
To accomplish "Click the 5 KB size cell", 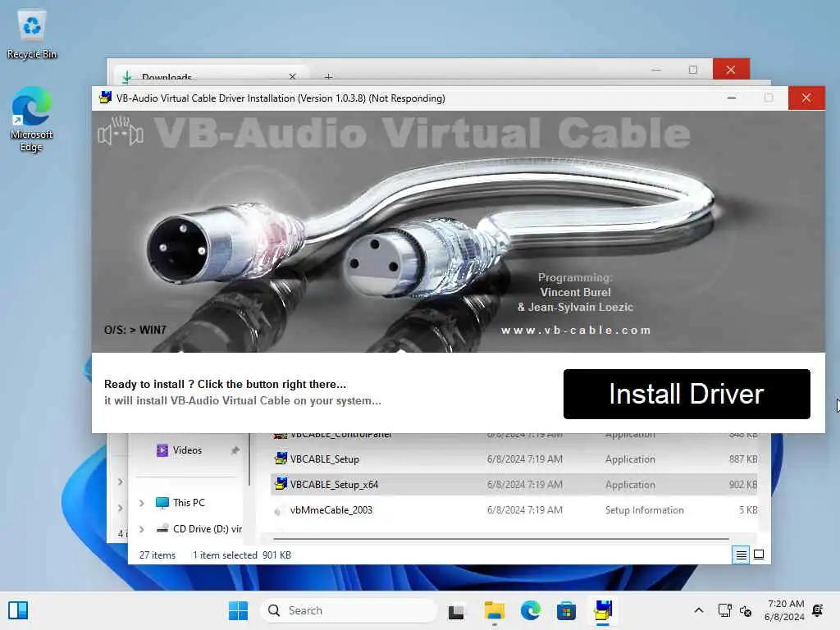I will click(748, 510).
